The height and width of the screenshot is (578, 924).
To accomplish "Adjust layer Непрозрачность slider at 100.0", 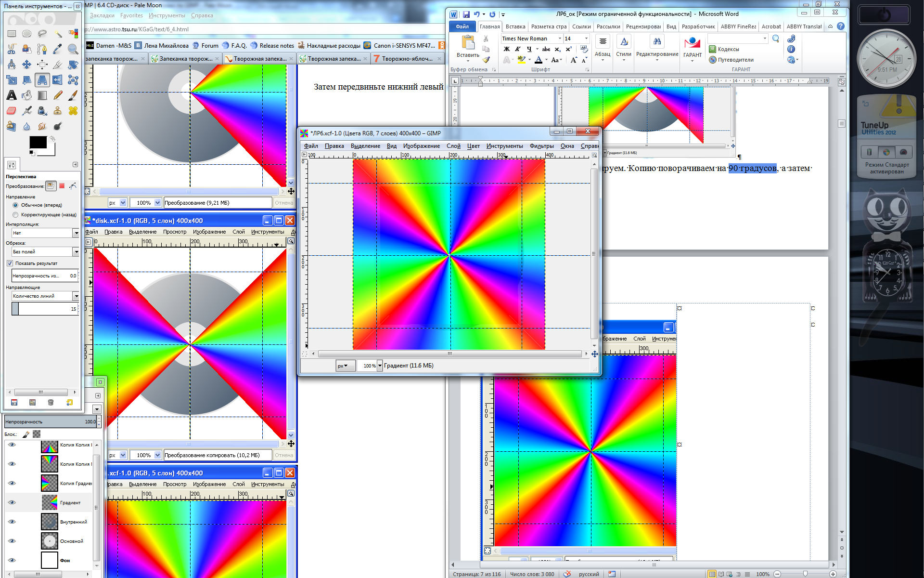I will pyautogui.click(x=51, y=422).
